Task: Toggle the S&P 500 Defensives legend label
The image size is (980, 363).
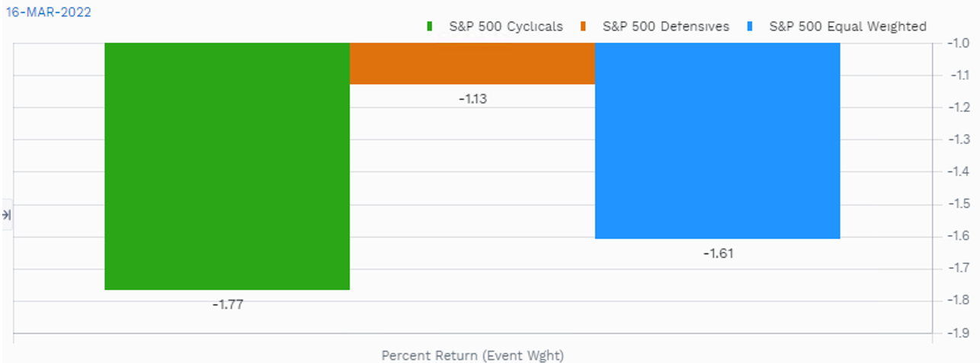Action: click(x=665, y=27)
